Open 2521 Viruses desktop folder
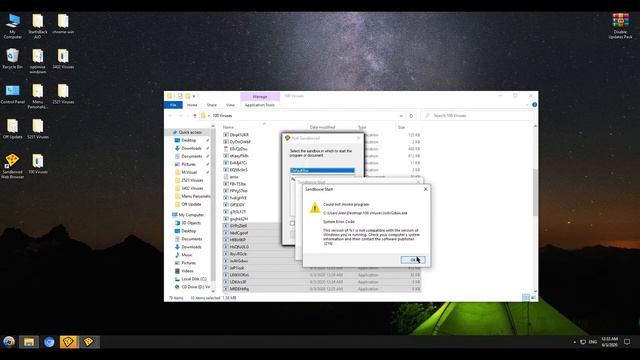The width and height of the screenshot is (640, 360). pyautogui.click(x=63, y=94)
